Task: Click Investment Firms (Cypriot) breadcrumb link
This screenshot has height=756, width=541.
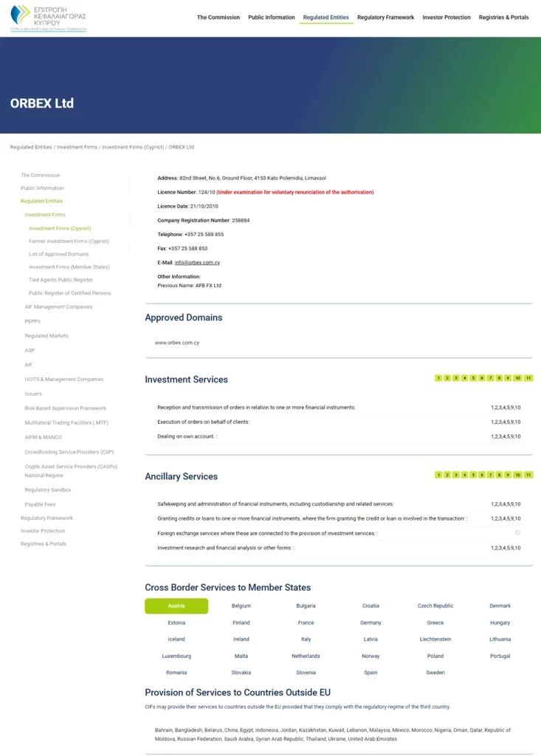Action: 133,147
